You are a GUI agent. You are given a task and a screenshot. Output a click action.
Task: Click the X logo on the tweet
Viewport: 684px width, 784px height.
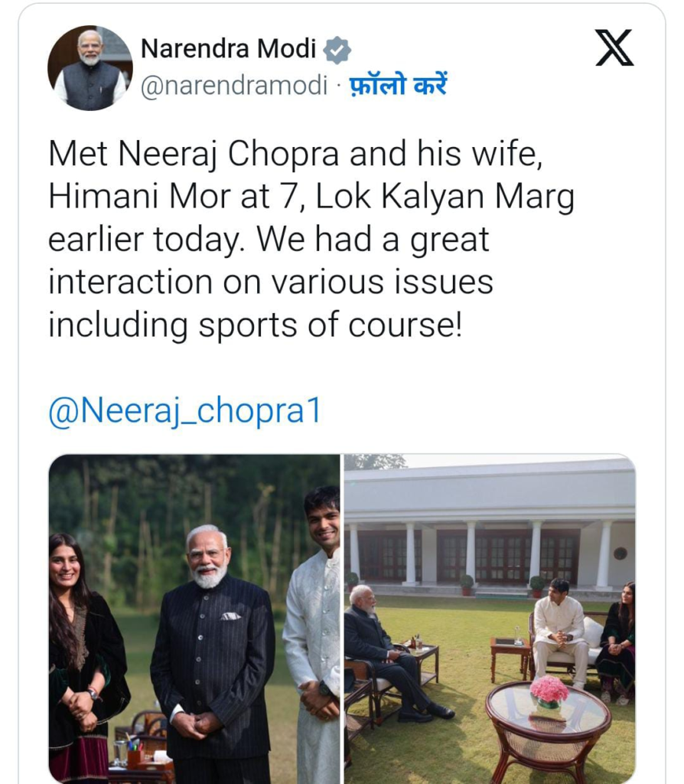coord(614,48)
